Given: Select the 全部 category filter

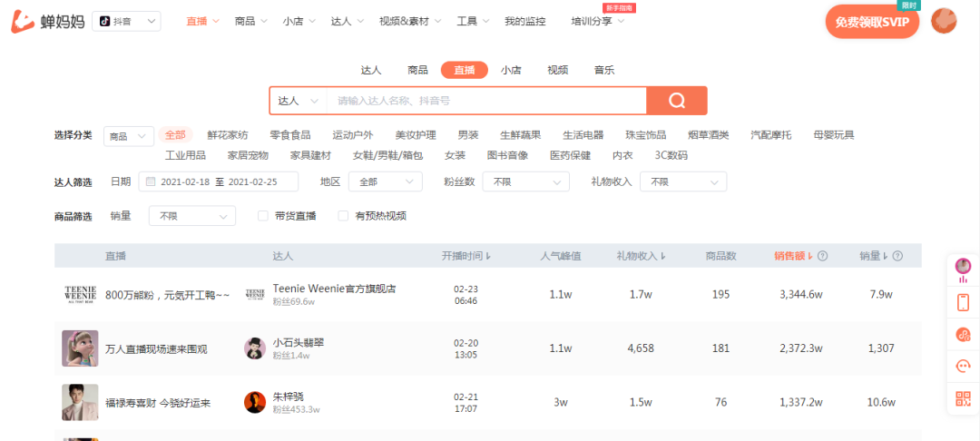Looking at the screenshot, I should [175, 135].
